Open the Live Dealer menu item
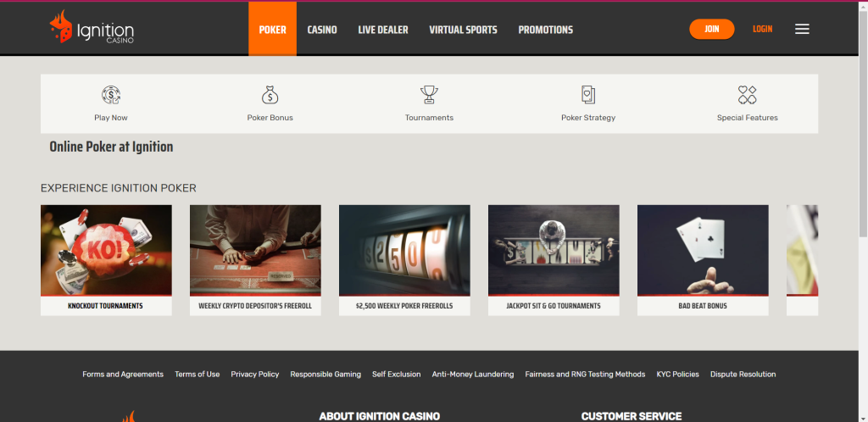This screenshot has width=868, height=422. click(x=383, y=30)
